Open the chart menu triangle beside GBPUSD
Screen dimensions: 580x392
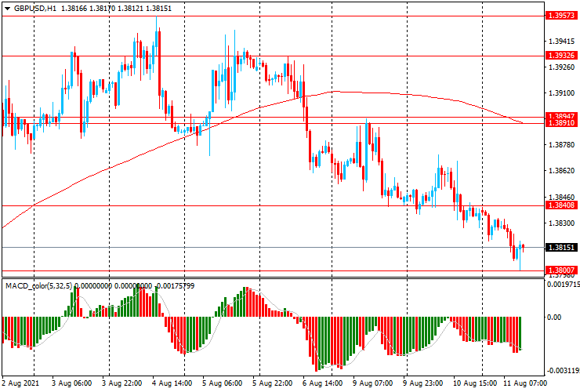click(x=7, y=9)
